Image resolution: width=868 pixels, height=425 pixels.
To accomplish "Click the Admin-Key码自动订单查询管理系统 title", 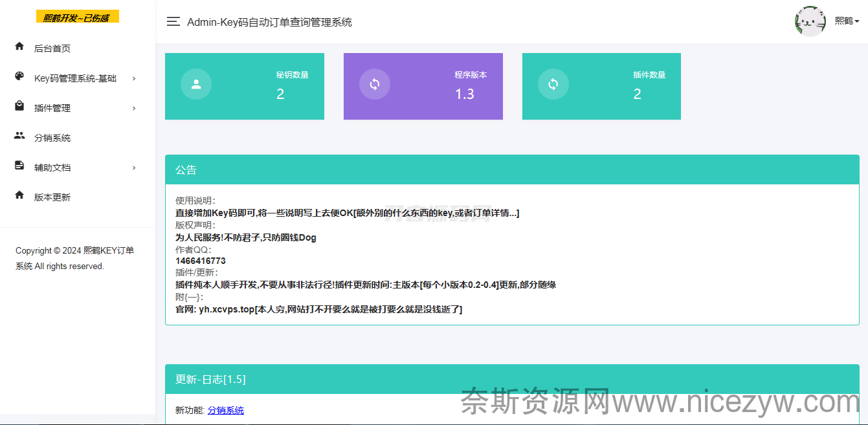I will [x=270, y=22].
